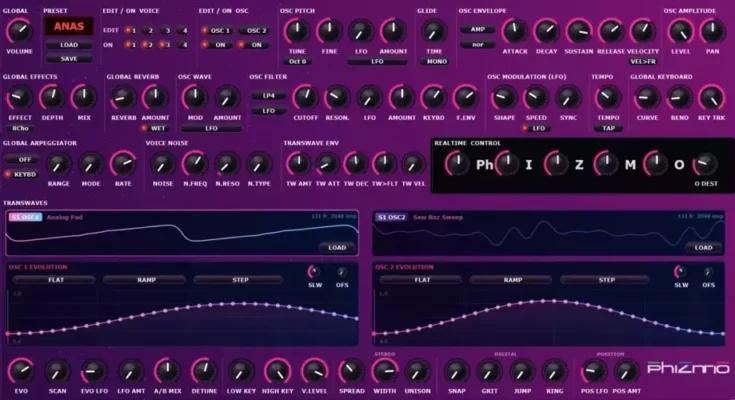Choose RAMP shape for OSC 1 evolution
This screenshot has width=735, height=400.
point(146,280)
